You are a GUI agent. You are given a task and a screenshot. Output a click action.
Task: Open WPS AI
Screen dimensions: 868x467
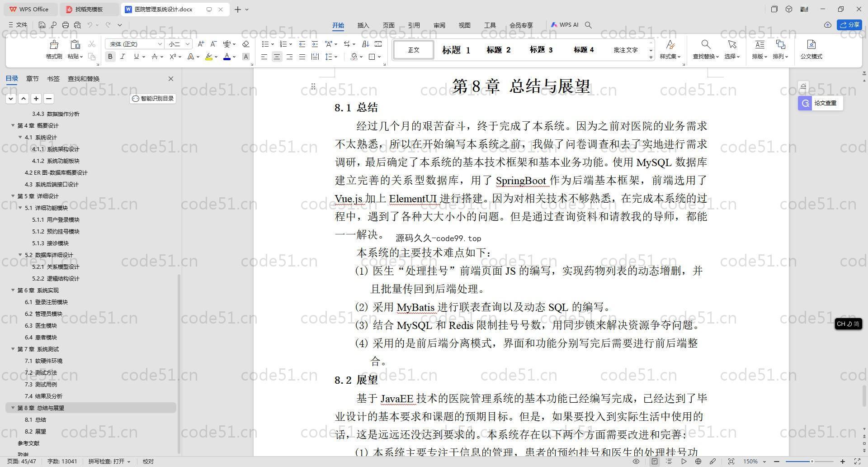[565, 25]
